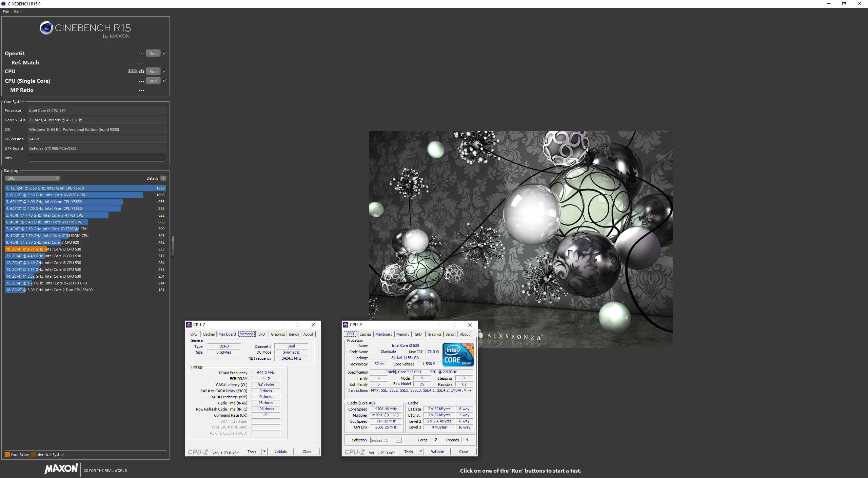The height and width of the screenshot is (478, 868).
Task: Click Validate in right CPU-Z window
Action: click(x=437, y=452)
